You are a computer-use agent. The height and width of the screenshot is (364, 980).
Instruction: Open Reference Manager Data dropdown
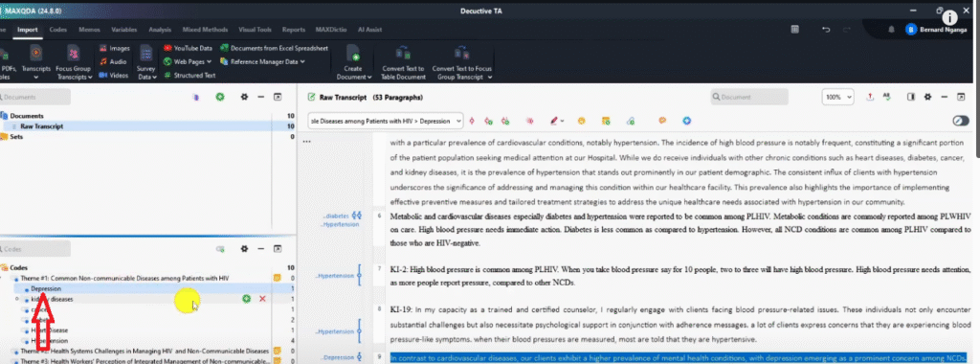point(262,61)
